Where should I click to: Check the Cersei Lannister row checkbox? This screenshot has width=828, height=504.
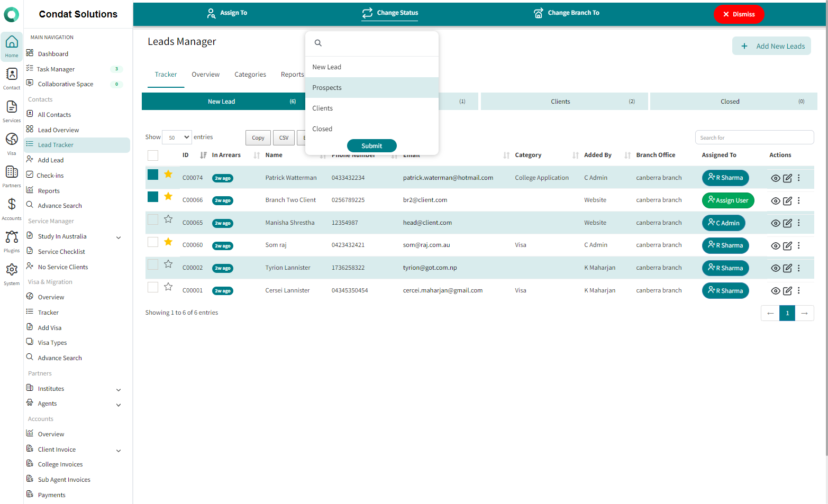pyautogui.click(x=153, y=287)
